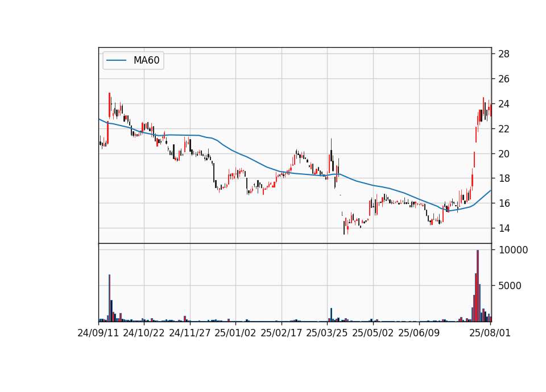Screen dimensions: 546x392
Task: Click price axis label 26
Action: [504, 79]
